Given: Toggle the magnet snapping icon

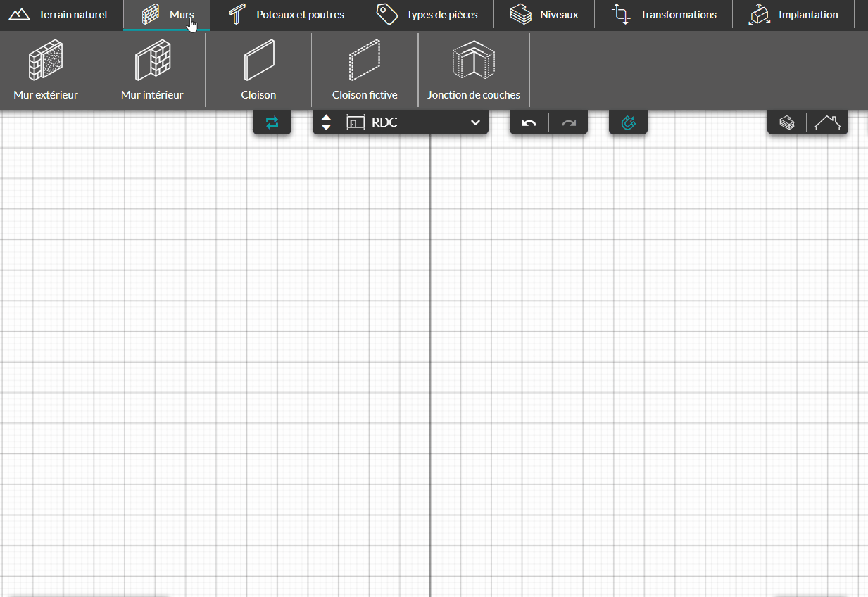Looking at the screenshot, I should pyautogui.click(x=629, y=122).
